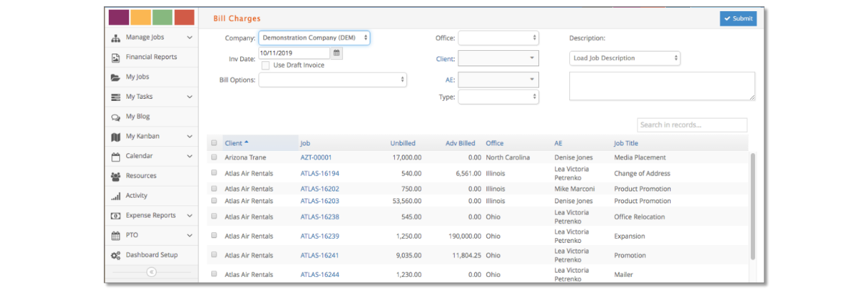Check the ATLAS-16194 row checkbox
The height and width of the screenshot is (293, 868).
tap(214, 173)
